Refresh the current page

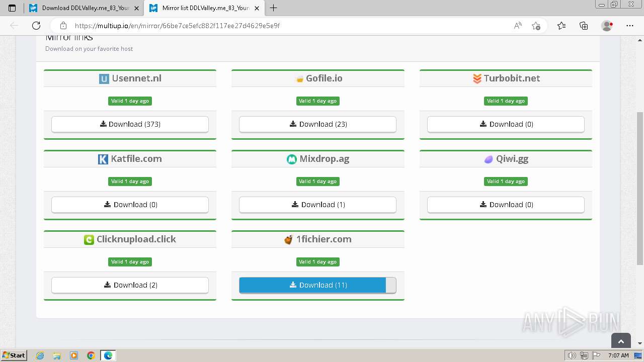[x=36, y=26]
